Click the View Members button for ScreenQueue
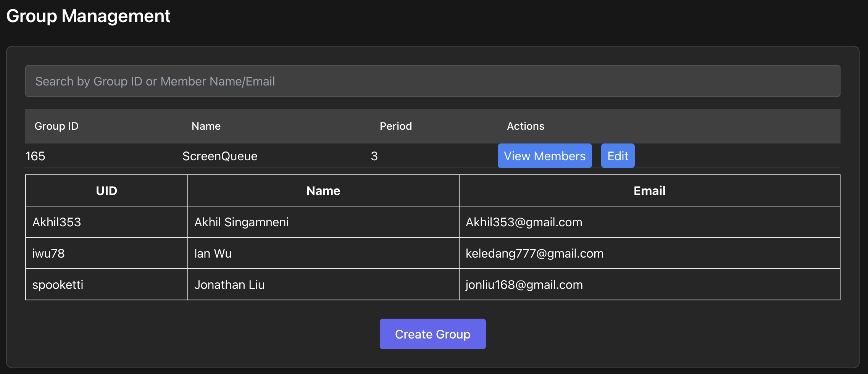The height and width of the screenshot is (374, 868). pos(545,156)
